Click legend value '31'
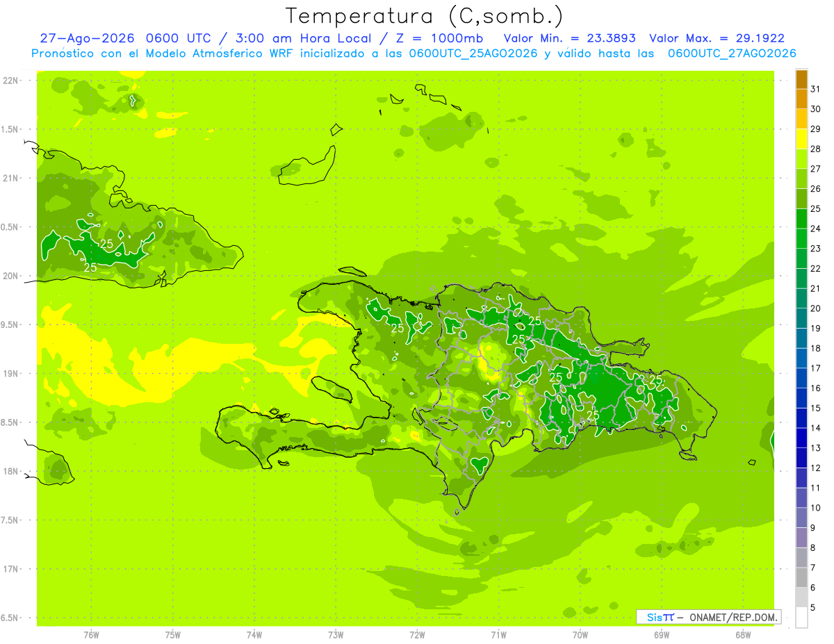 [x=816, y=89]
